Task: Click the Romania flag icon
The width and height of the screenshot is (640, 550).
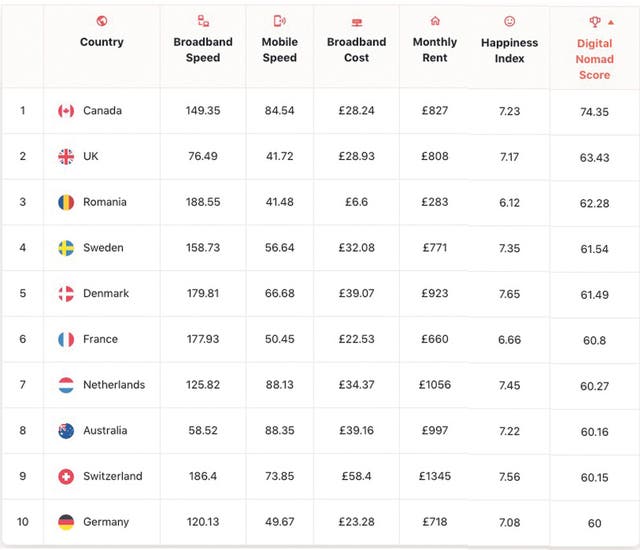Action: (66, 202)
